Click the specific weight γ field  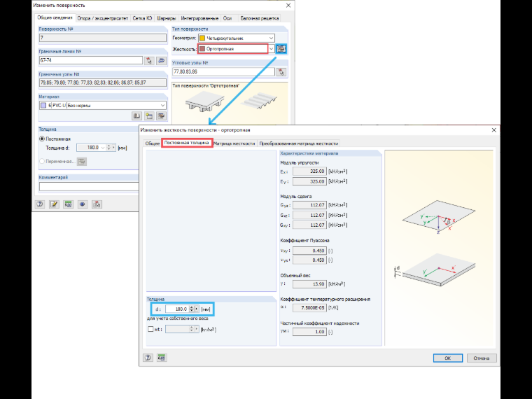click(x=309, y=284)
